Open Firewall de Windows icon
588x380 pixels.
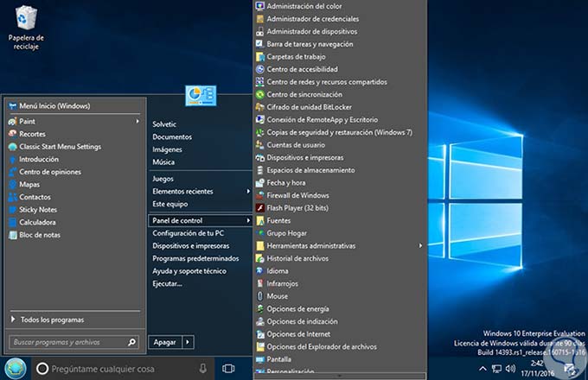tap(260, 195)
